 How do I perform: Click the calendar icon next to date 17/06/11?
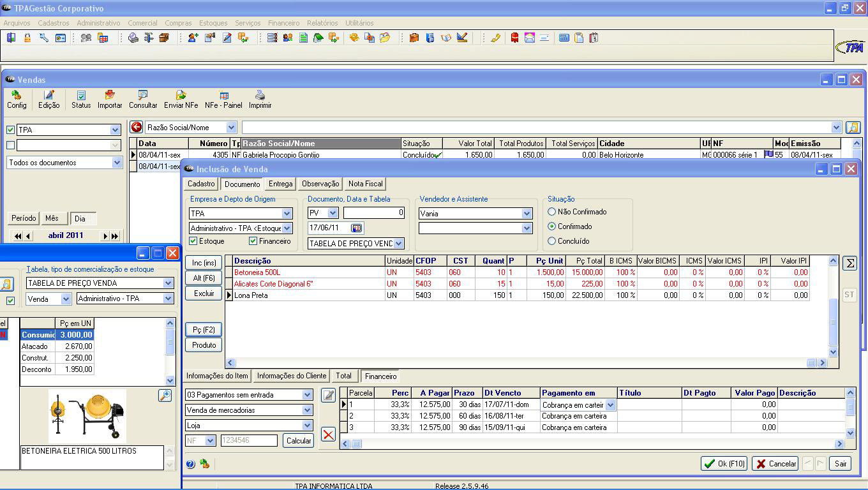[x=356, y=228]
